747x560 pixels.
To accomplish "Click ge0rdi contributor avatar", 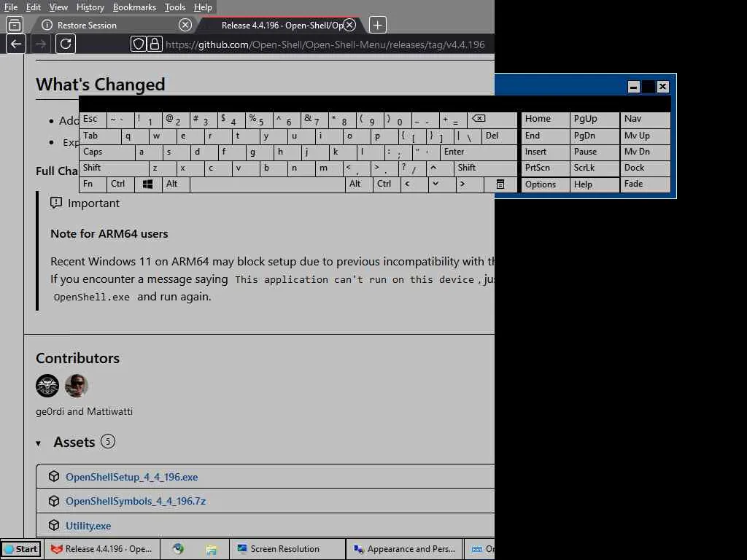I will pos(47,386).
